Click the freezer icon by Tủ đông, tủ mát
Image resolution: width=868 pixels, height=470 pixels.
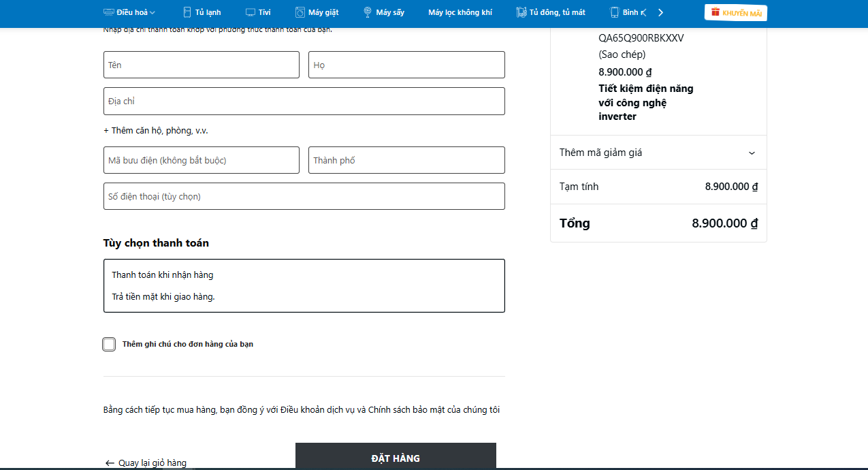tap(521, 12)
